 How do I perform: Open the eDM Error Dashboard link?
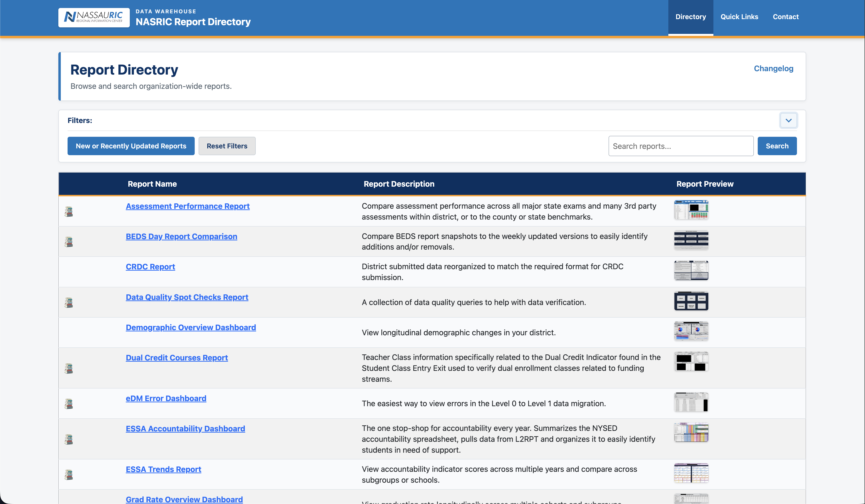point(166,398)
